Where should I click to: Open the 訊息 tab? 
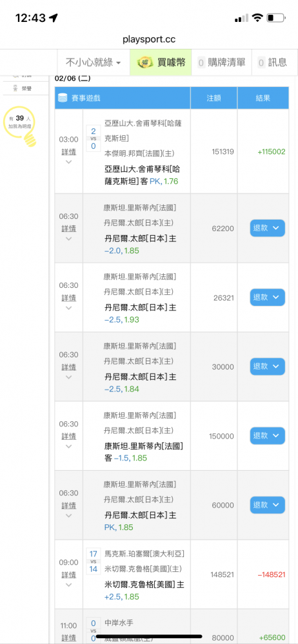pyautogui.click(x=272, y=62)
